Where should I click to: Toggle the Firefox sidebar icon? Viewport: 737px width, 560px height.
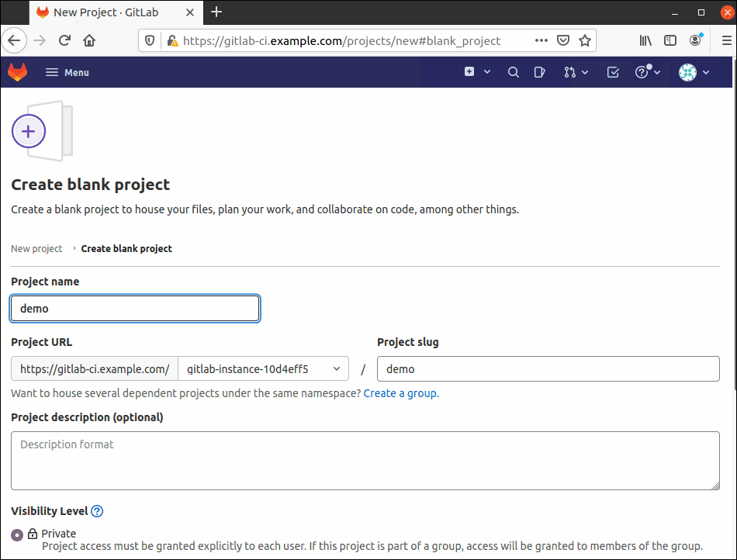point(670,41)
